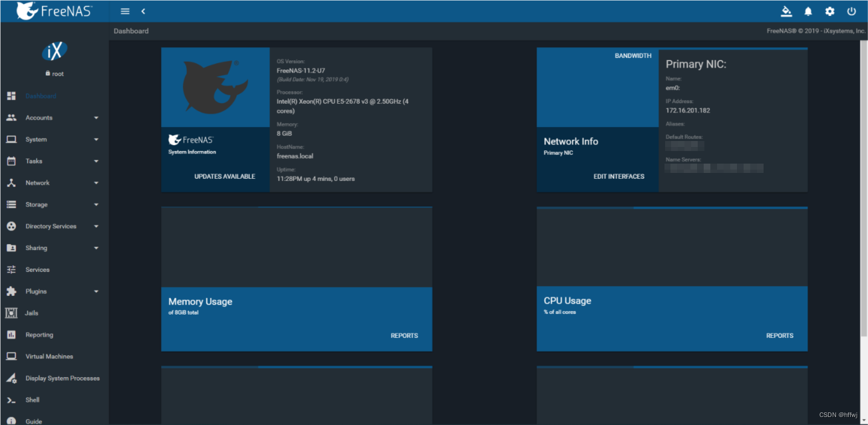Click the Tasks calendar icon
The image size is (868, 425).
pos(11,161)
